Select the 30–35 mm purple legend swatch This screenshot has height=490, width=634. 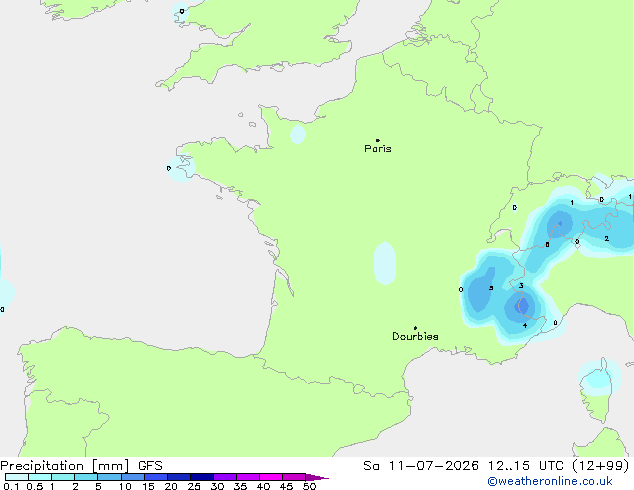click(225, 477)
